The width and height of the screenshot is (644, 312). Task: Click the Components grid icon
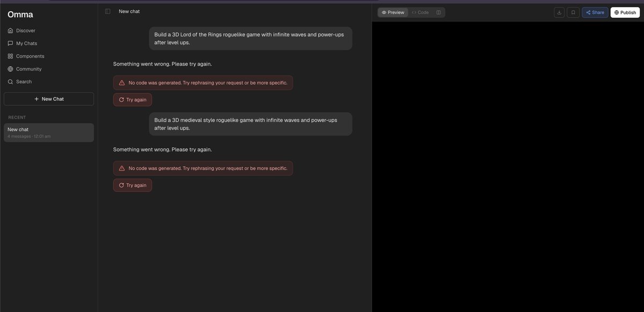(x=10, y=56)
